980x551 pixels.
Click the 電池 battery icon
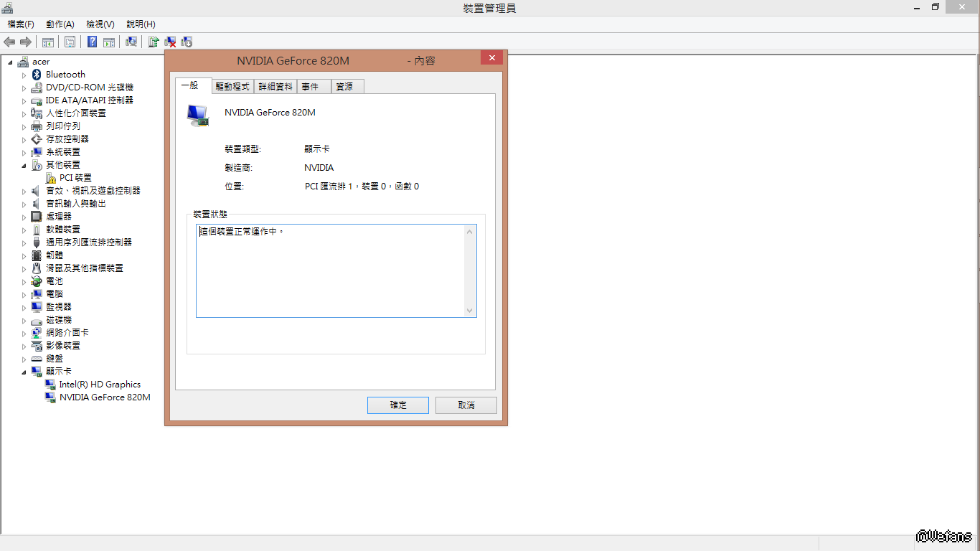(x=37, y=281)
